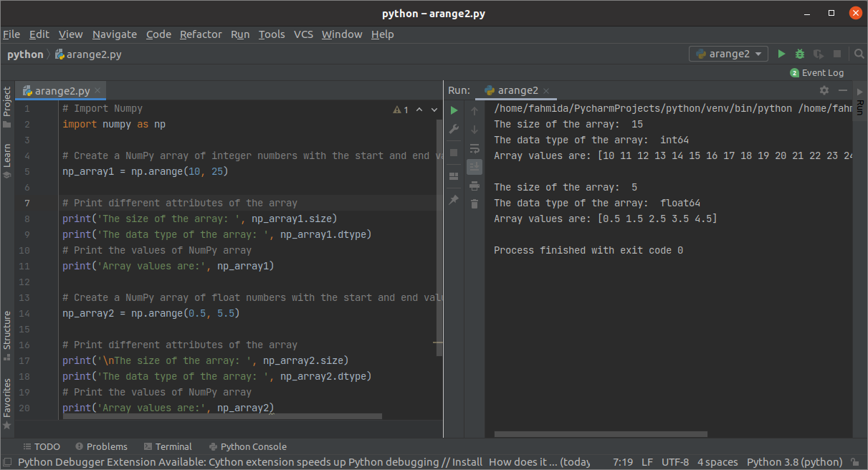Click the Python 3.8 interpreter in status bar
This screenshot has height=470, width=868.
(794, 462)
